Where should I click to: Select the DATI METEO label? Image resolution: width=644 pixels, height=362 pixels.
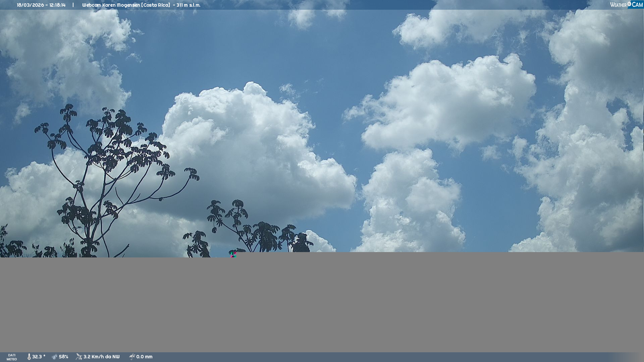[x=12, y=357]
